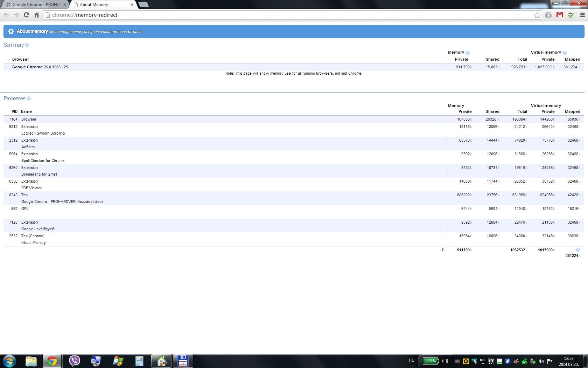Click the Spell Checker for Chrome process name
This screenshot has width=588, height=368.
[43, 161]
